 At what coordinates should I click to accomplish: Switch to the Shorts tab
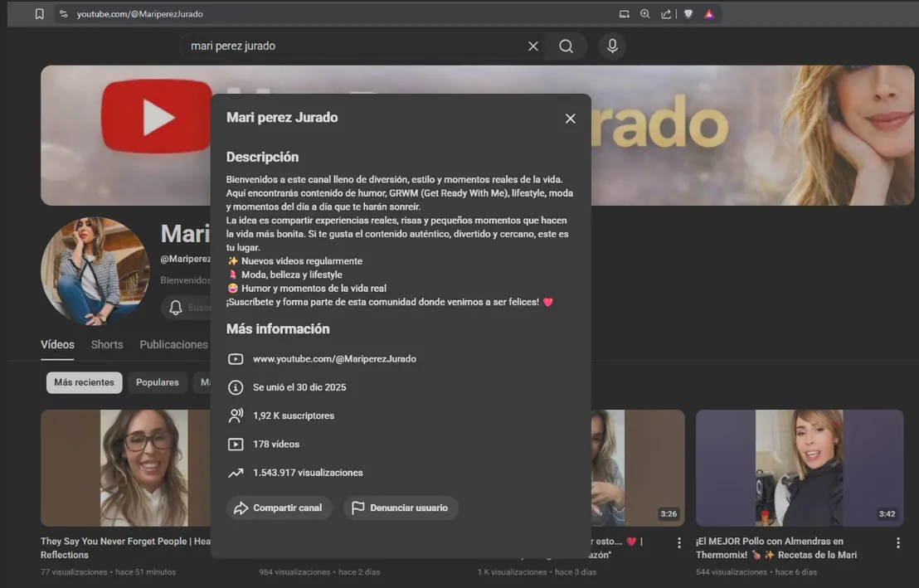pos(107,345)
